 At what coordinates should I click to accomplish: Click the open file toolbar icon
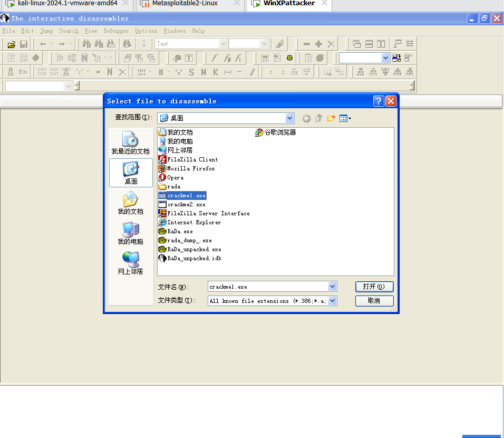[12, 44]
